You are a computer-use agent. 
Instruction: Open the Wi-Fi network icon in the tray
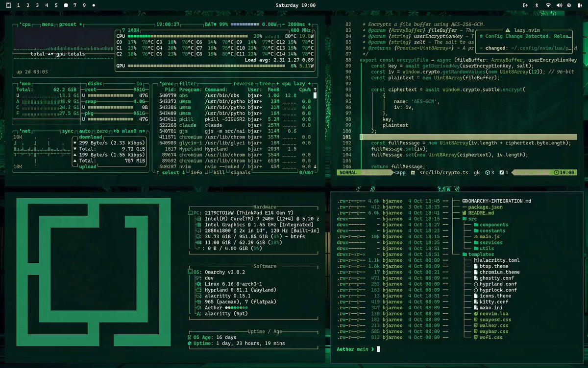[548, 5]
